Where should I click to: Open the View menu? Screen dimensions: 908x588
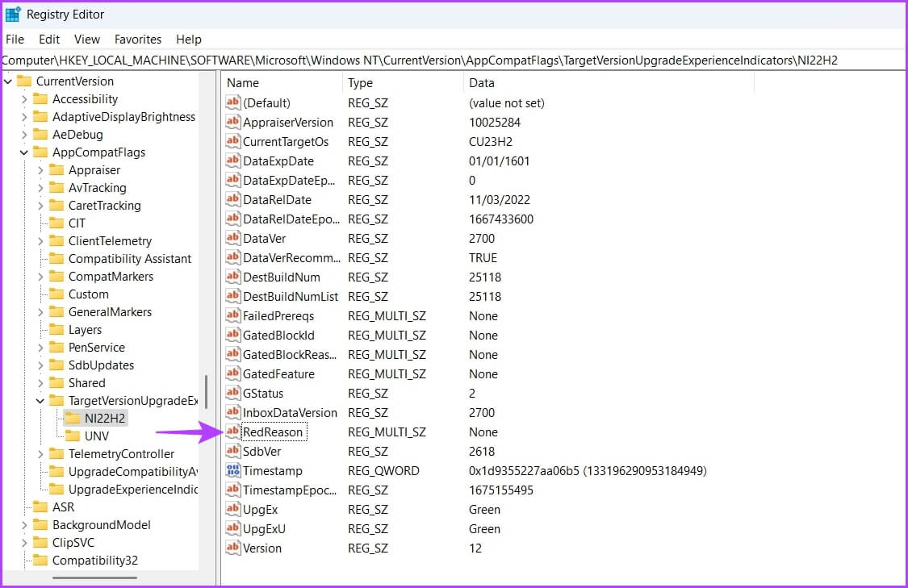(87, 40)
